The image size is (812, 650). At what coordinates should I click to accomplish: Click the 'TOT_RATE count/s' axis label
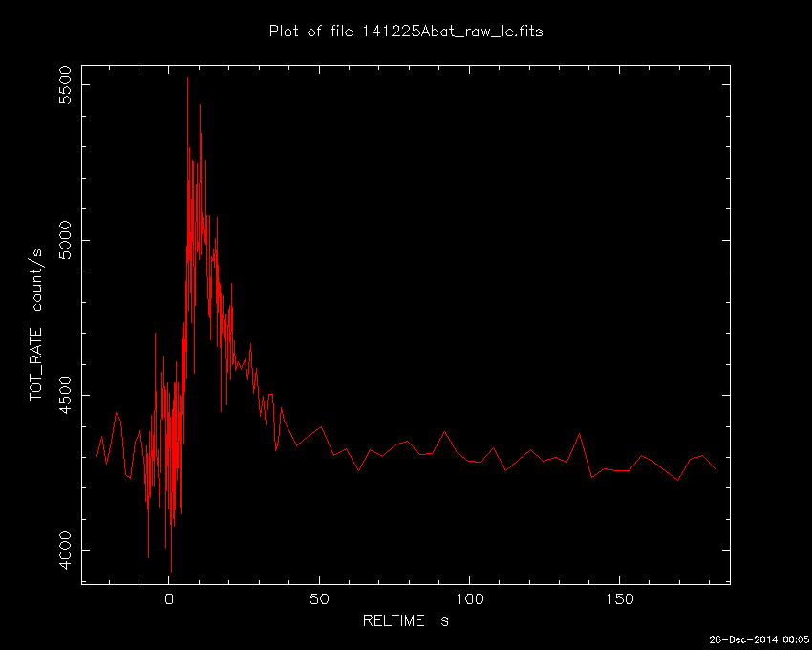35,325
